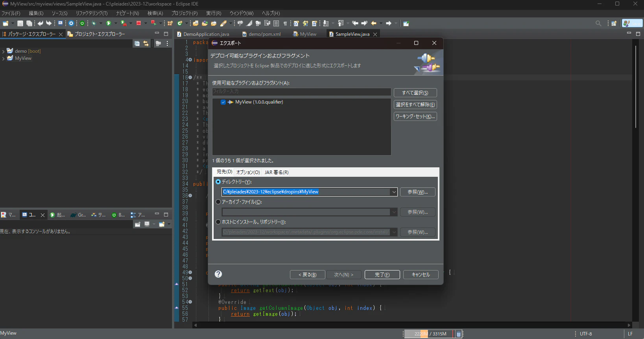This screenshot has width=644, height=339.
Task: Open Package Explorer view menu (three dots)
Action: pos(168,44)
